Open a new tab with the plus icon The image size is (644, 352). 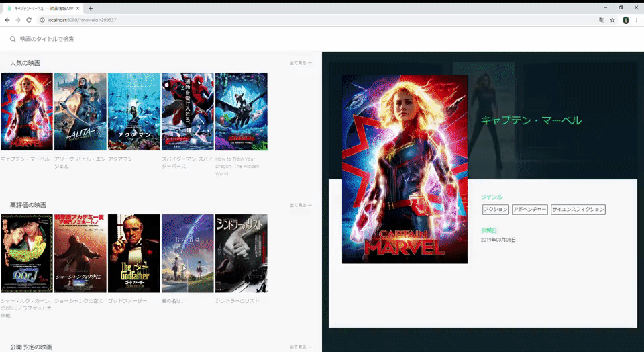(91, 8)
